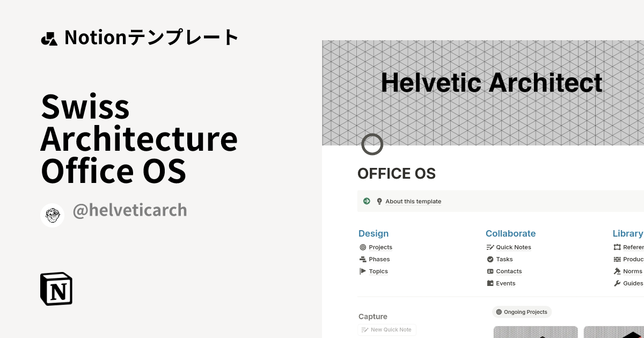Click the @helveticarch creator handle
Image resolution: width=644 pixels, height=338 pixels.
130,210
